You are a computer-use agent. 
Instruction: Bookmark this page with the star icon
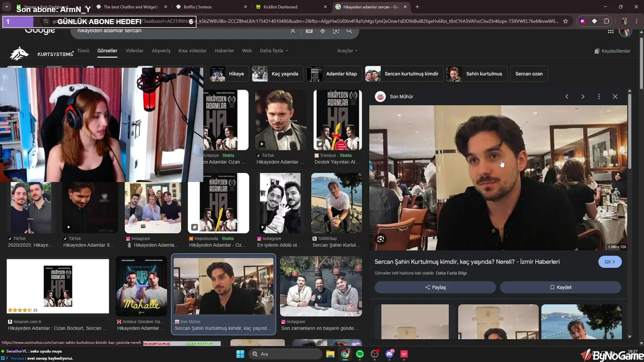(566, 21)
